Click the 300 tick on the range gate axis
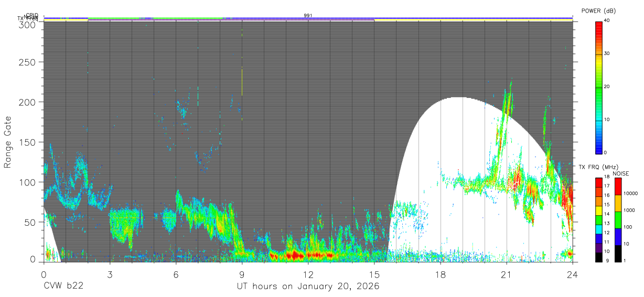Screen dimensions: 644x297 click(x=28, y=25)
